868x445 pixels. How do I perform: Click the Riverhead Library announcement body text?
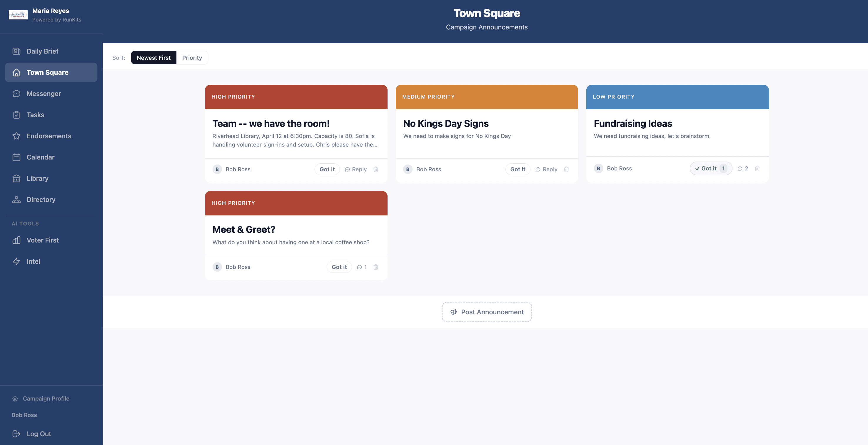pos(295,140)
